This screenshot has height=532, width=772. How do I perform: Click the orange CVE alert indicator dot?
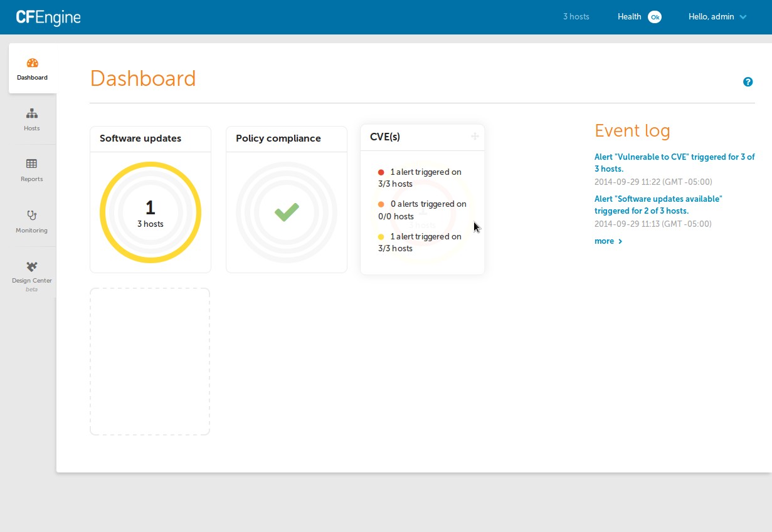click(x=381, y=204)
